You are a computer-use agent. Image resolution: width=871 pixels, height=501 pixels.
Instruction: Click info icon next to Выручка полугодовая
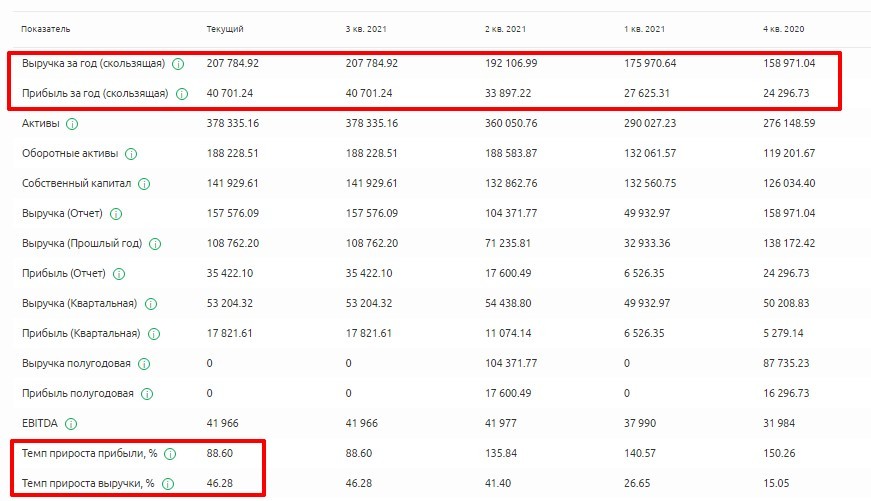[144, 364]
